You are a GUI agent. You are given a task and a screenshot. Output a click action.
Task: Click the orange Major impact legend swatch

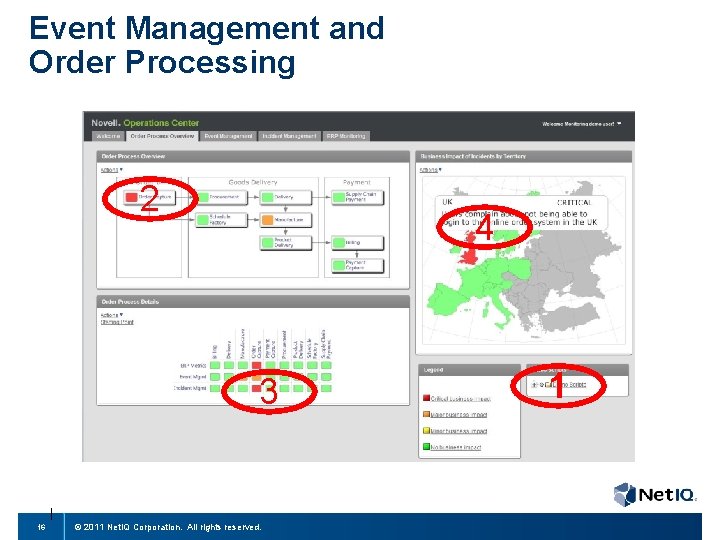[x=426, y=414]
